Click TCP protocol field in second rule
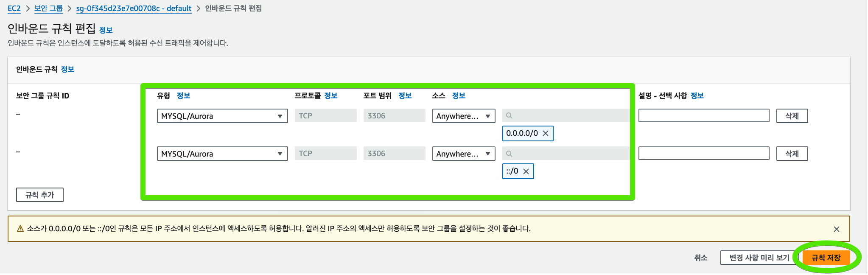868x275 pixels. [326, 153]
